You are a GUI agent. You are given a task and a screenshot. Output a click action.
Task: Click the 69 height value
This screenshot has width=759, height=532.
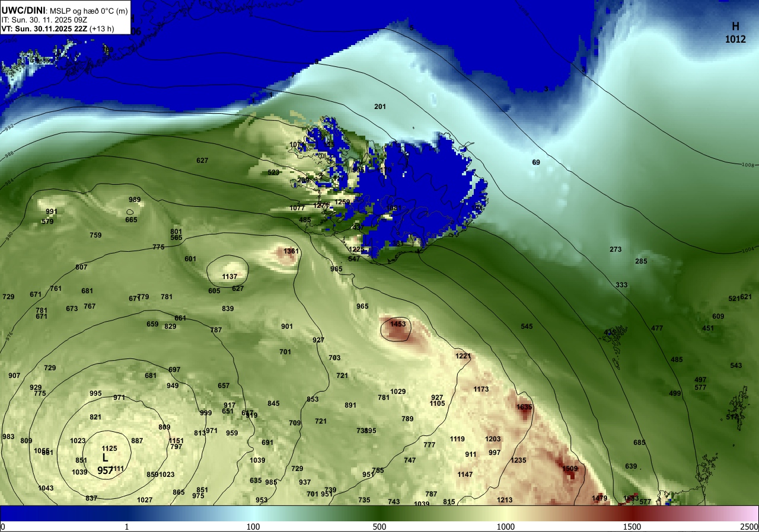[x=536, y=162]
